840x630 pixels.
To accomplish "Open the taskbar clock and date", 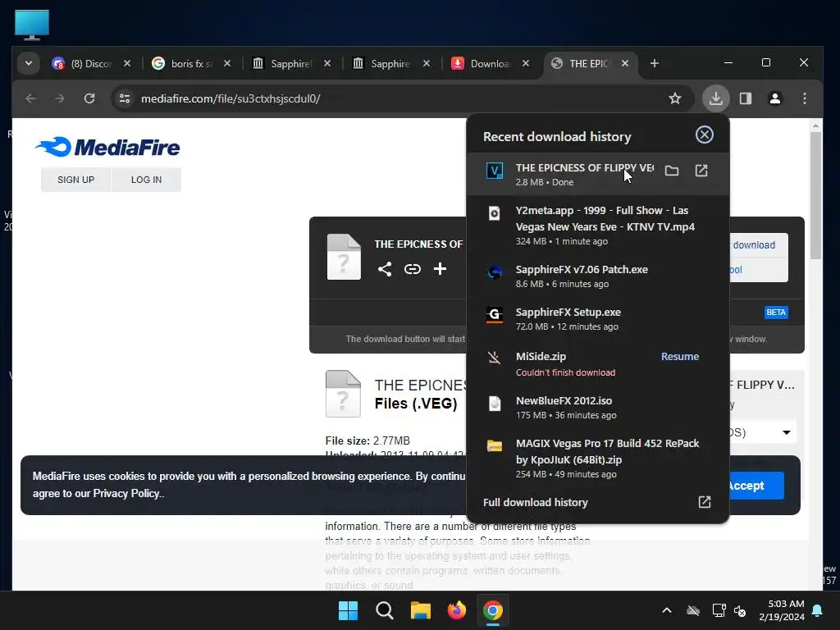I will (x=782, y=610).
